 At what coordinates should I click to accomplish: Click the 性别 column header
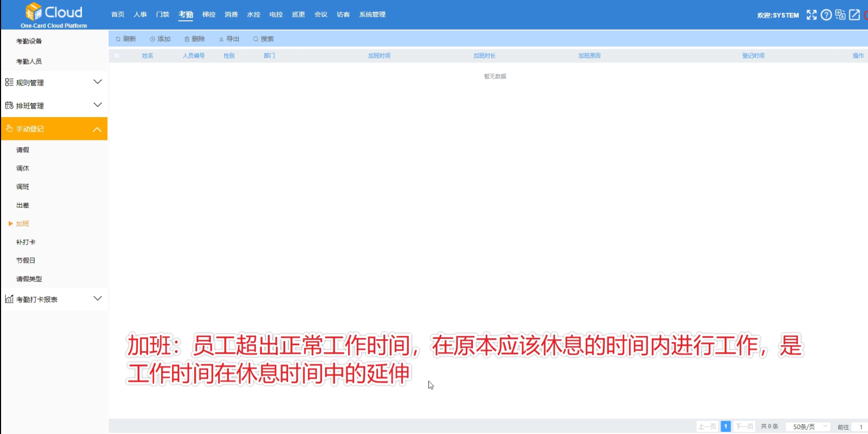(x=229, y=55)
